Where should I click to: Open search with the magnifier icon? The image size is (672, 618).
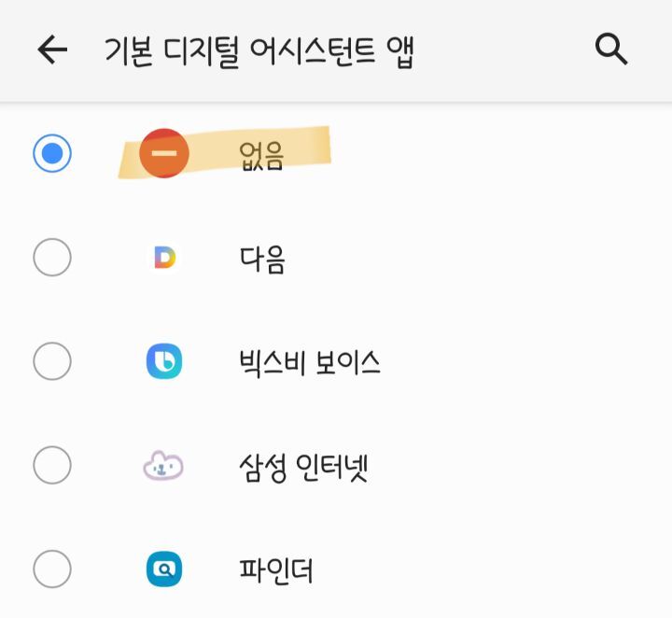tap(611, 49)
